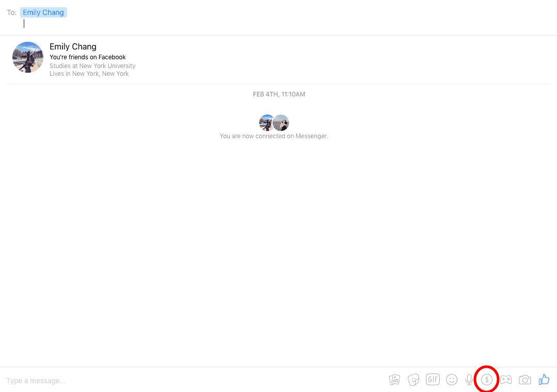Click the right small avatar above connected message
Screen dimensions: 557x392
[281, 123]
